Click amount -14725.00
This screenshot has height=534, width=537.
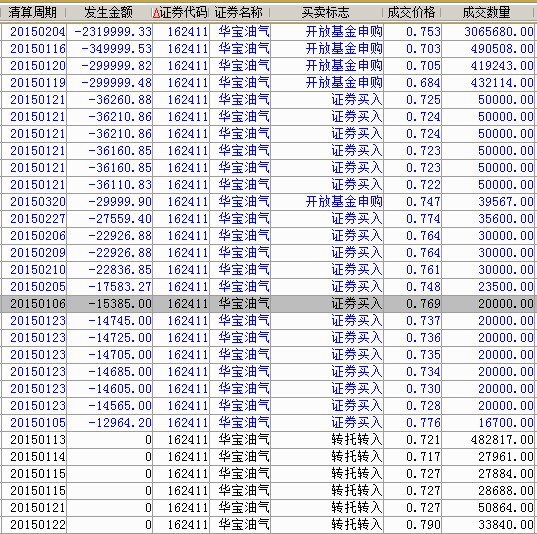(120, 338)
